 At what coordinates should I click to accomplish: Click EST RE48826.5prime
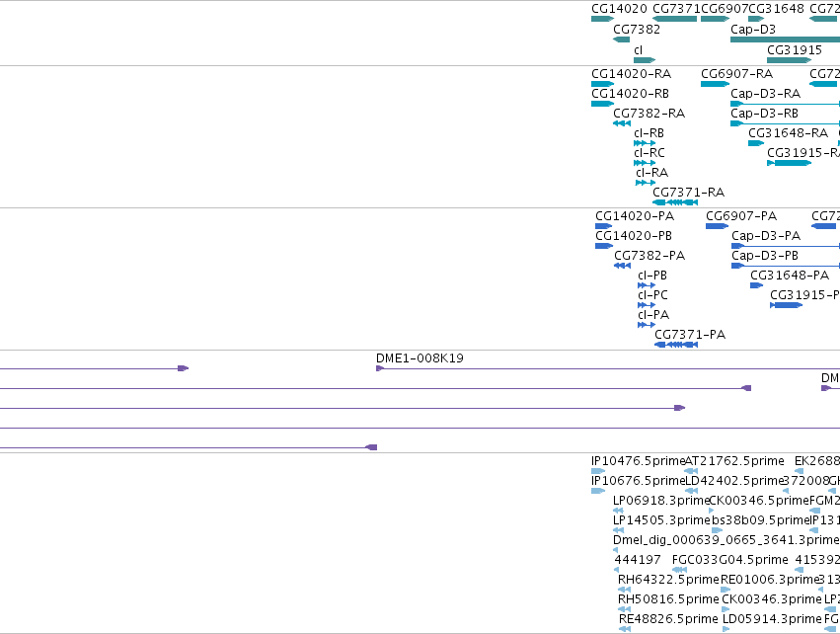pyautogui.click(x=668, y=619)
